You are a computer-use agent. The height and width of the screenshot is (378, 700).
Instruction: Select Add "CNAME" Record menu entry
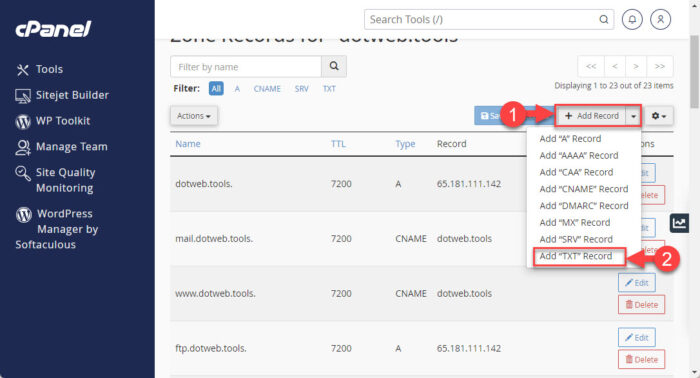[583, 189]
